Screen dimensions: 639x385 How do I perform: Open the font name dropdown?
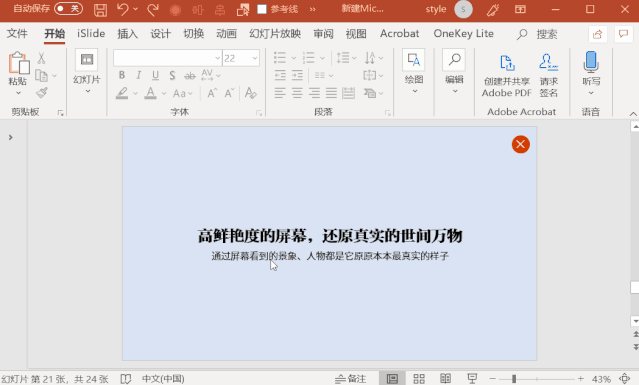coord(217,58)
